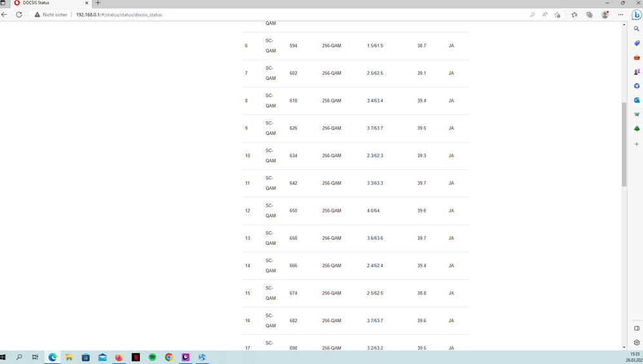The image size is (643, 364).
Task: Launch Chrome from the taskbar
Action: (169, 358)
